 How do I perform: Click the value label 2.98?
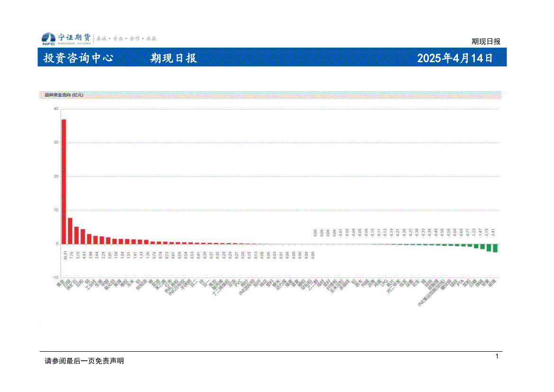[91, 255]
